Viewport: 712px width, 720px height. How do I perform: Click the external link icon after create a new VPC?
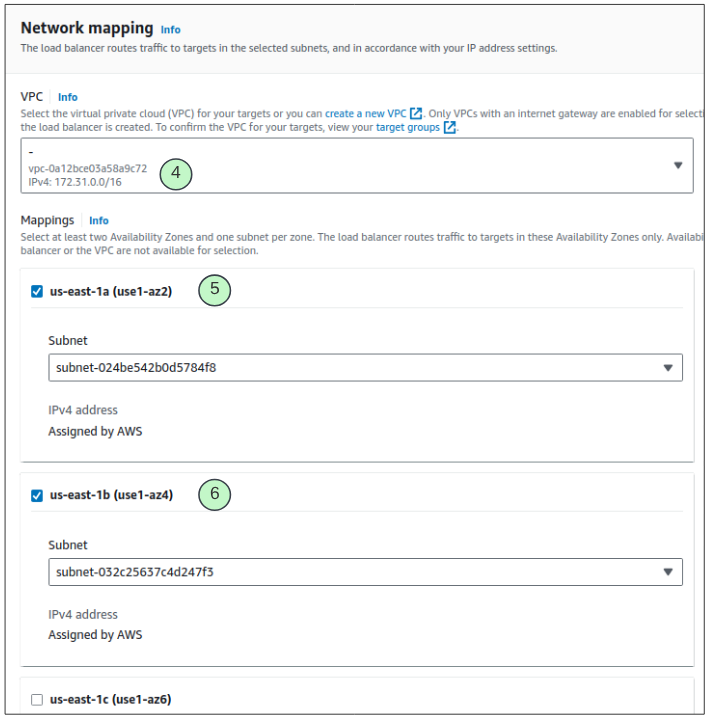coord(416,114)
